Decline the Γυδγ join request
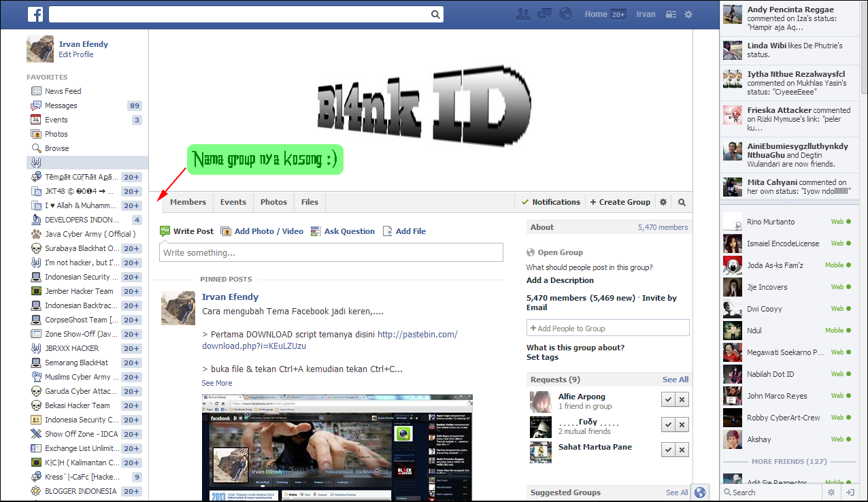Viewport: 868px width, 502px height. pos(682,424)
